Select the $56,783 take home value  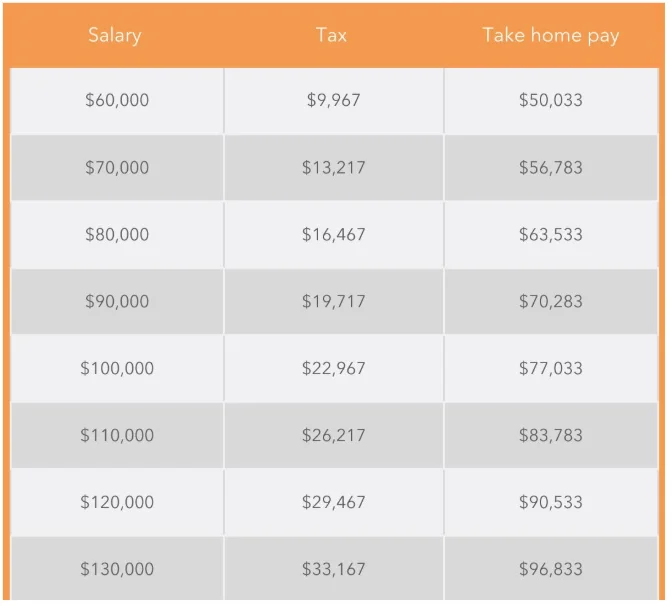550,167
